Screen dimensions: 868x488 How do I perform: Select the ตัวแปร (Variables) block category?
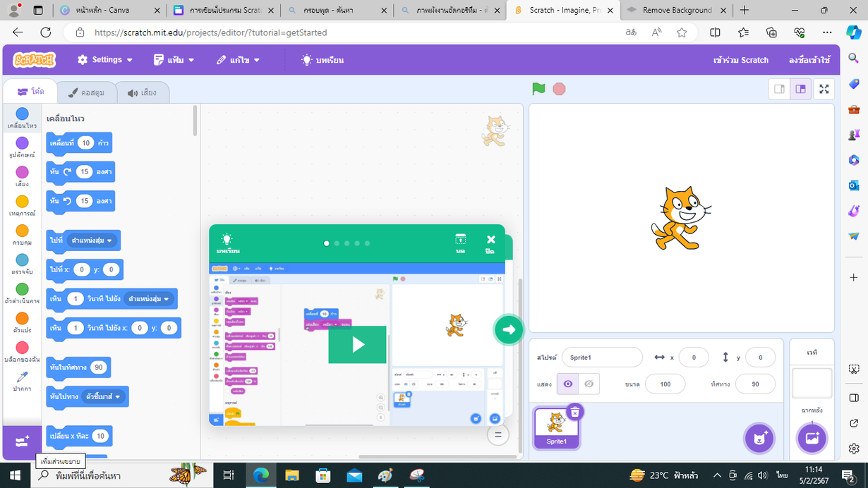[x=22, y=322]
